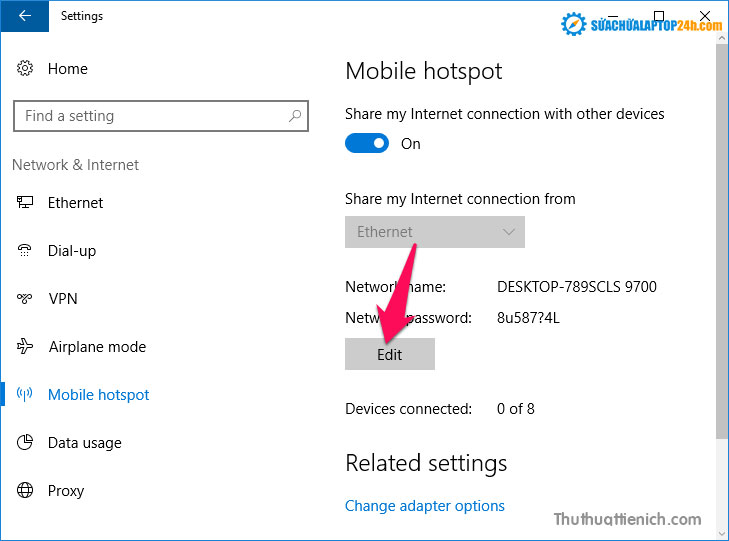
Task: Click the Home gear icon
Action: [x=26, y=69]
